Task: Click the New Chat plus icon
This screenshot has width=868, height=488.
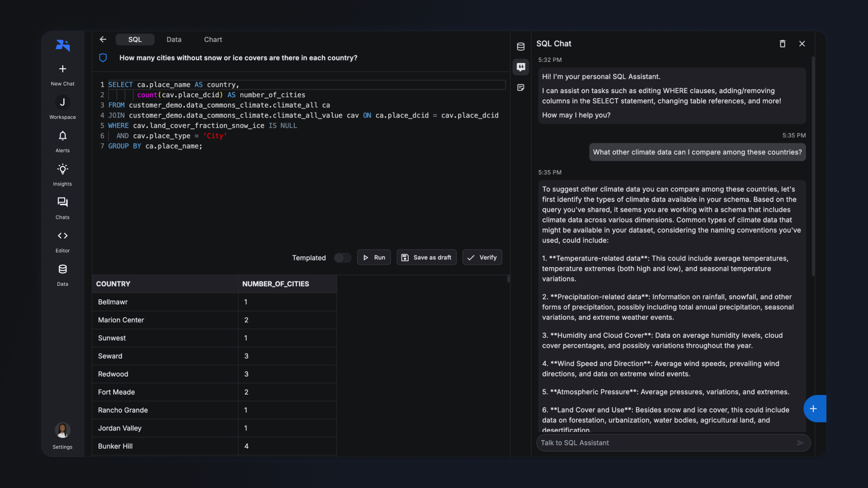Action: coord(62,69)
